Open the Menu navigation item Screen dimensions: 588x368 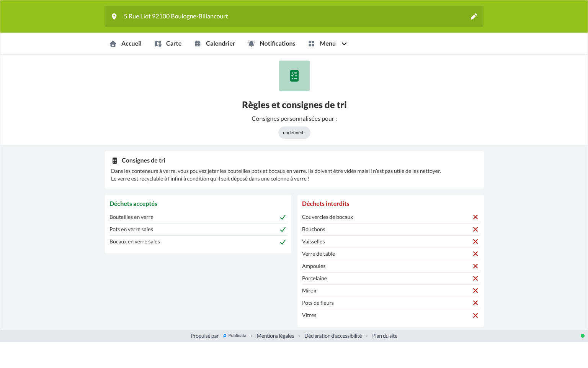coord(327,44)
